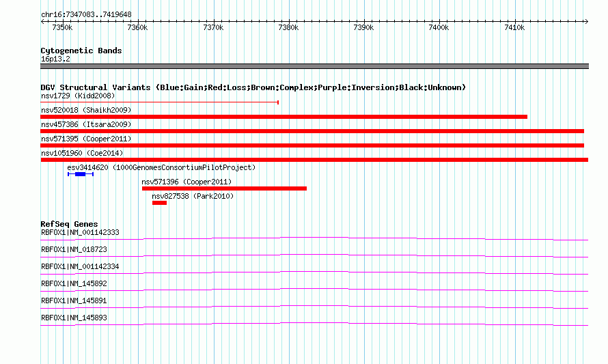The image size is (608, 364).
Task: Click the blue esv3414620 gain glyph
Action: (x=81, y=174)
